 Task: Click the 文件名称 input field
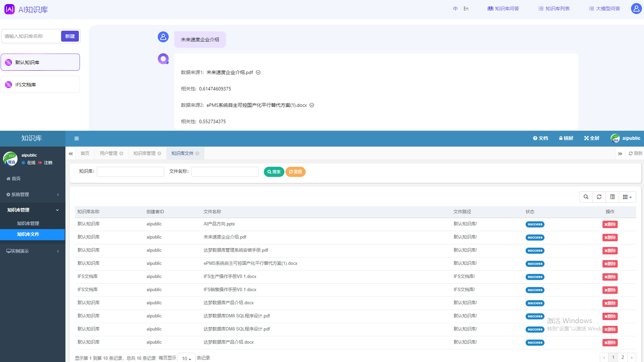(x=225, y=172)
